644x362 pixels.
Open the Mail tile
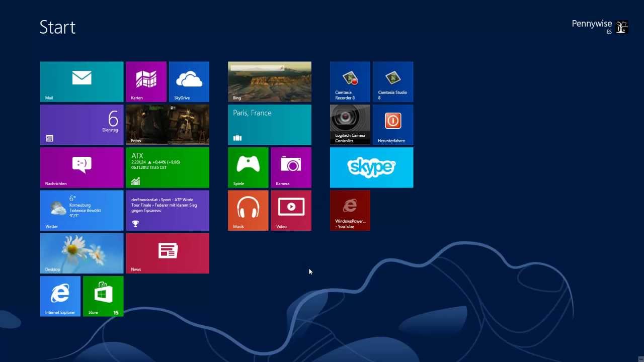[x=82, y=82]
